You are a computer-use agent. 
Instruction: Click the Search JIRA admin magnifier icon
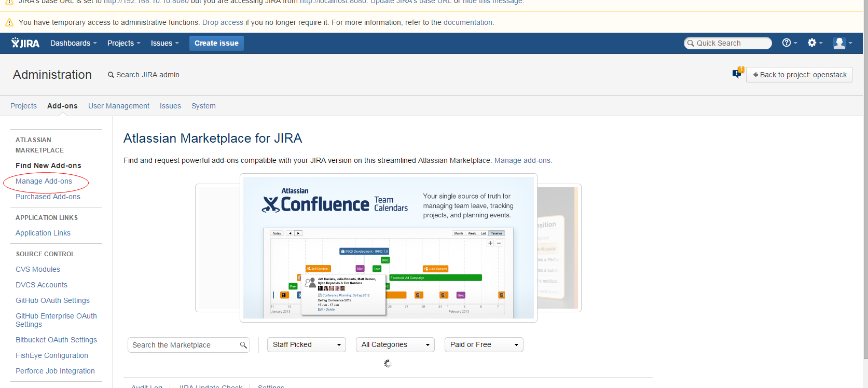tap(111, 75)
